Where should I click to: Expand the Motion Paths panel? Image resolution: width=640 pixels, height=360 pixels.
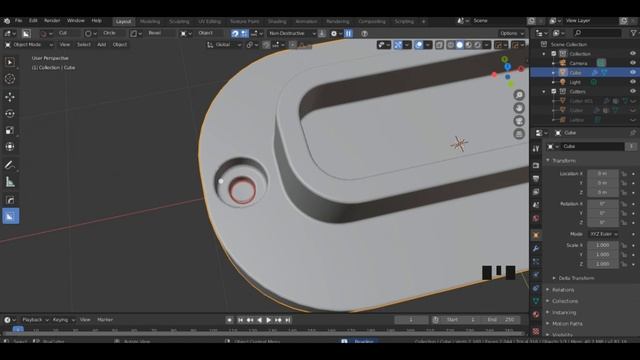tap(567, 324)
